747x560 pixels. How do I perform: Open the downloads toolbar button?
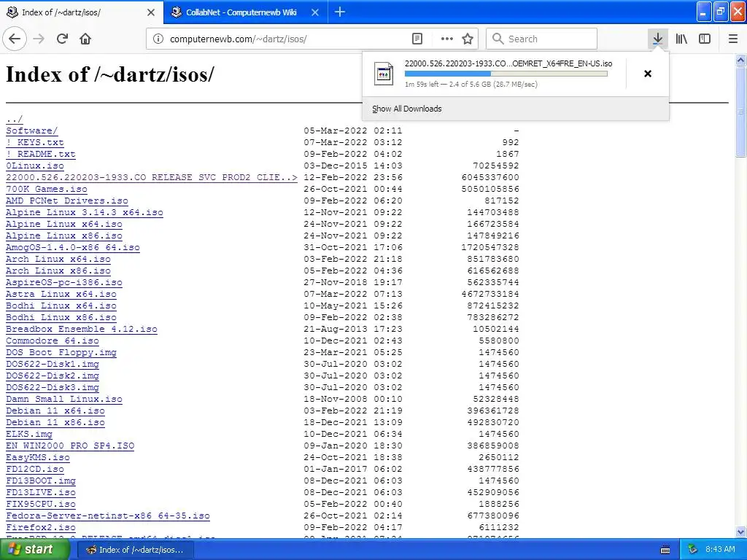point(657,39)
